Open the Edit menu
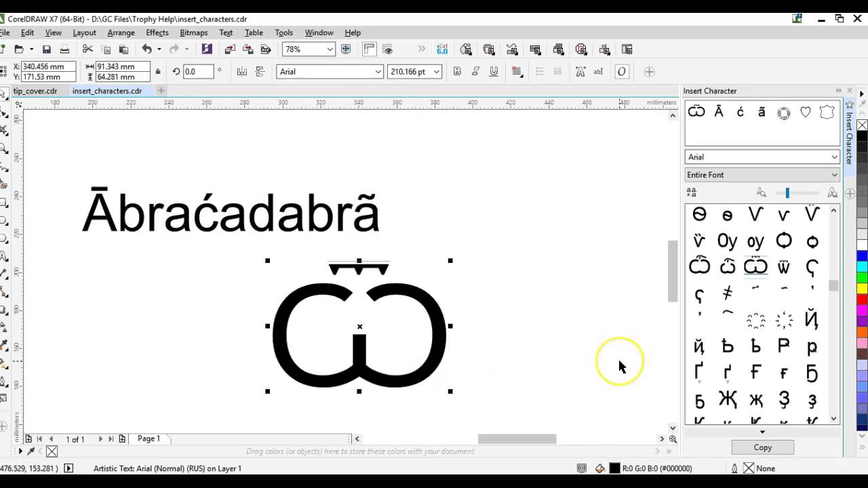The height and width of the screenshot is (488, 868). click(x=27, y=33)
